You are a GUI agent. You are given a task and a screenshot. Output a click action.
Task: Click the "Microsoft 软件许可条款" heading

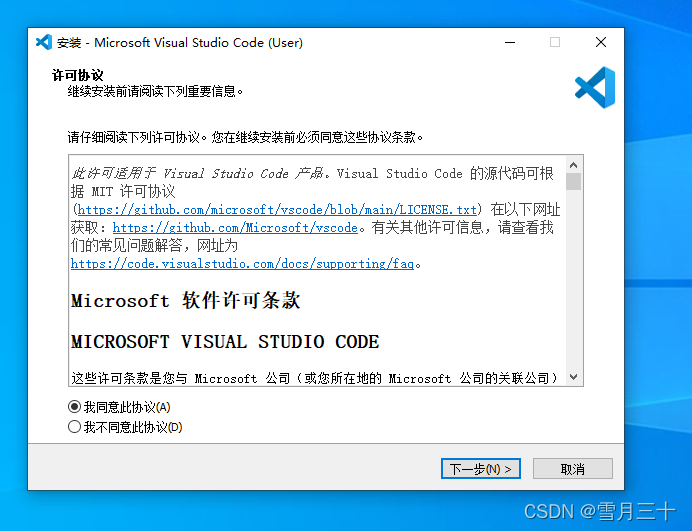coord(186,301)
